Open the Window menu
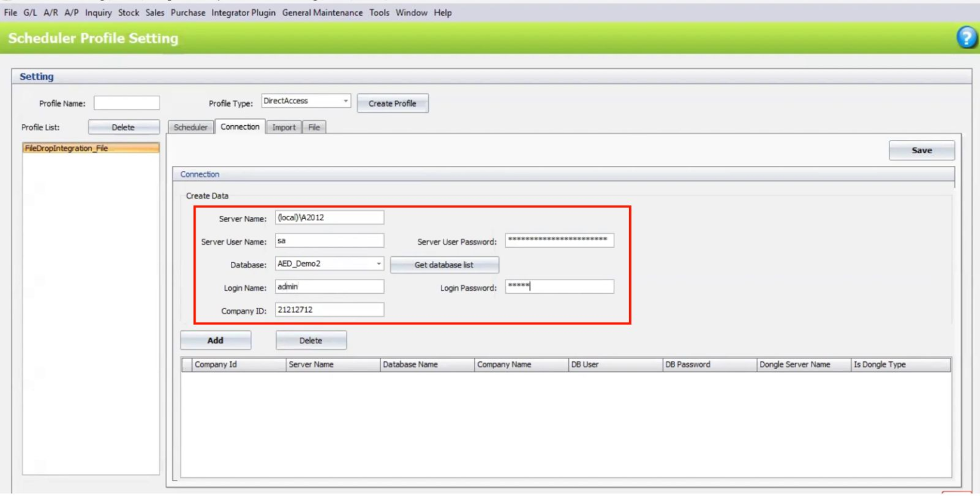 tap(412, 13)
